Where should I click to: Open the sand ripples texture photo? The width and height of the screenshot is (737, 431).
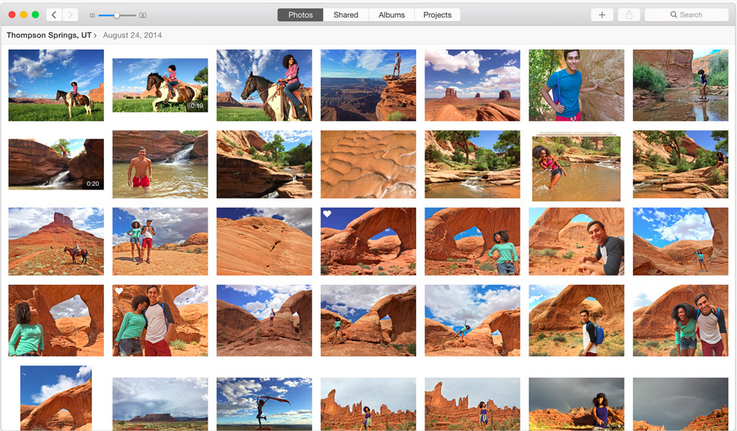[x=368, y=163]
